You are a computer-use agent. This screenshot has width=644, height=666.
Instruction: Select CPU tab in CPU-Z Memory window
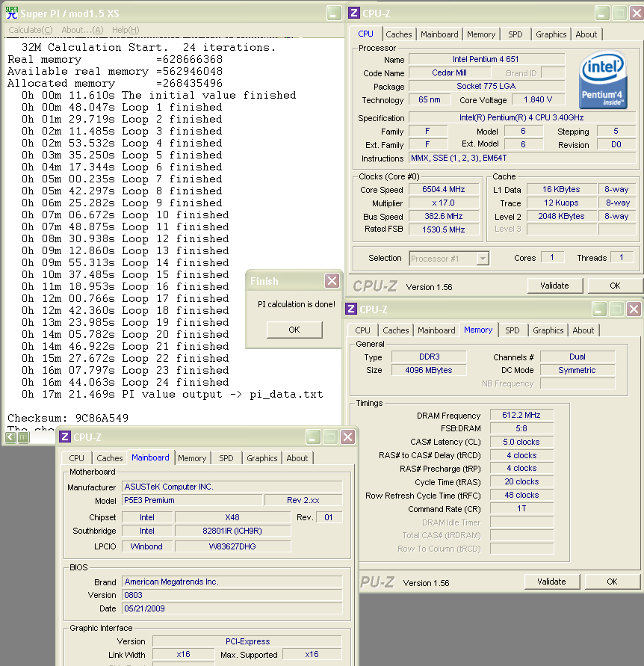[x=362, y=330]
